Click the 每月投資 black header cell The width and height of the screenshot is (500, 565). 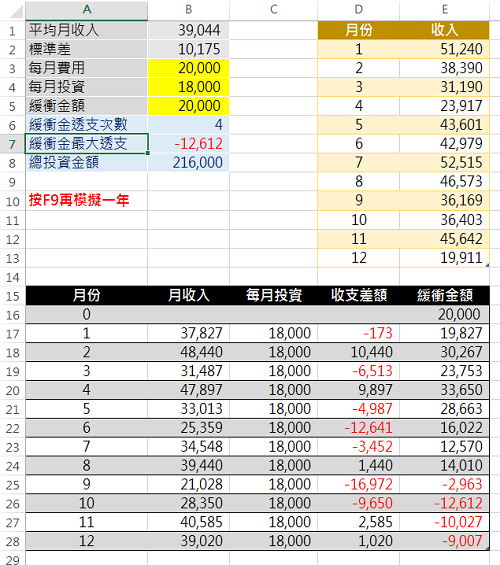[273, 296]
